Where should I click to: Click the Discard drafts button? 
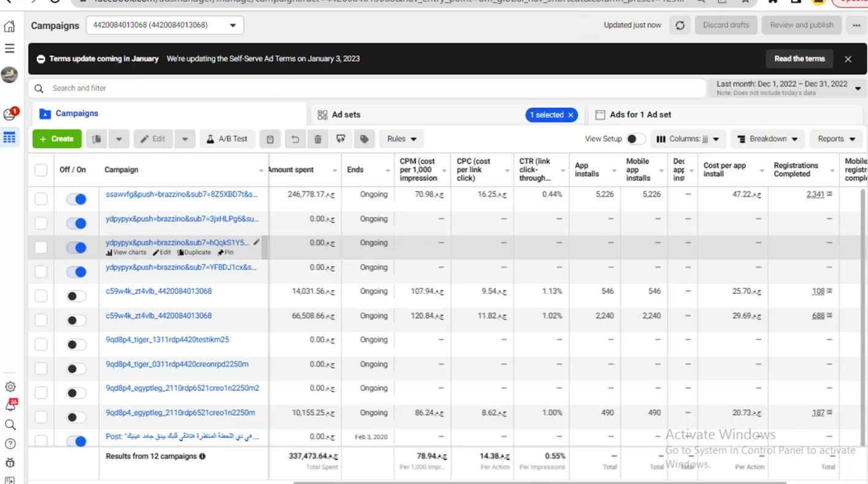(726, 25)
